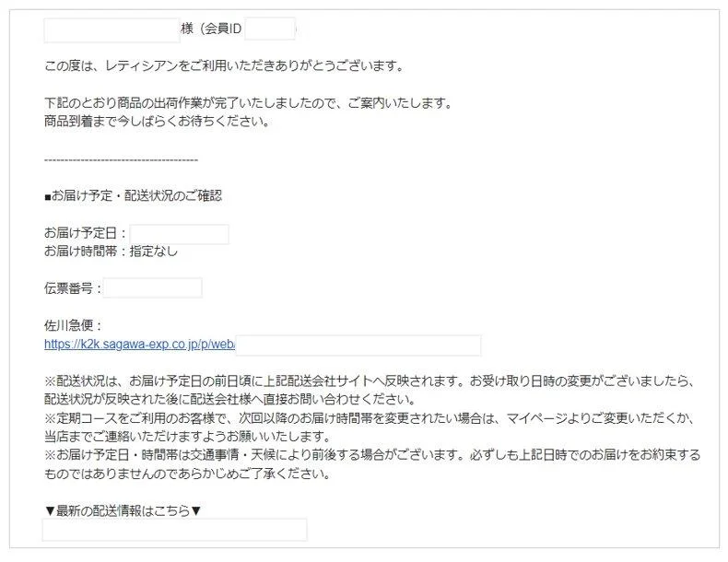Screen dimensions: 728x562
Task: Click the blanked-out box after お届け予定日
Action: pyautogui.click(x=179, y=234)
